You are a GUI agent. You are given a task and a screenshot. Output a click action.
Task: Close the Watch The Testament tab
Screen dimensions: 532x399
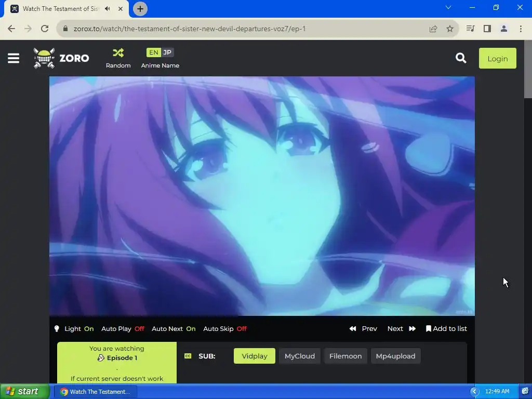click(x=121, y=9)
